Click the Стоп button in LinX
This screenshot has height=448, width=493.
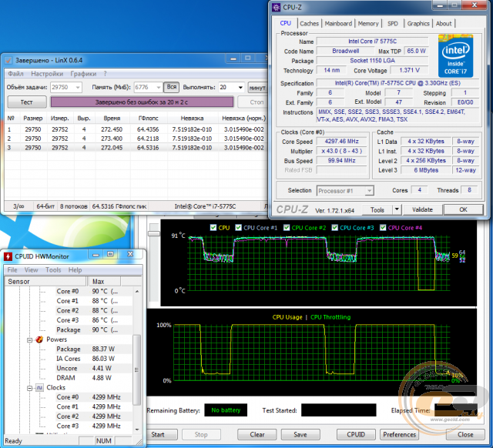click(x=253, y=102)
